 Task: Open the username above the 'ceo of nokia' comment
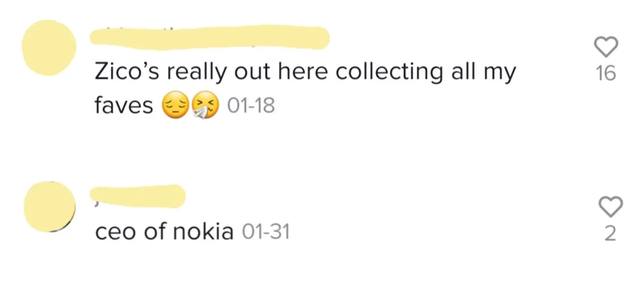click(138, 193)
